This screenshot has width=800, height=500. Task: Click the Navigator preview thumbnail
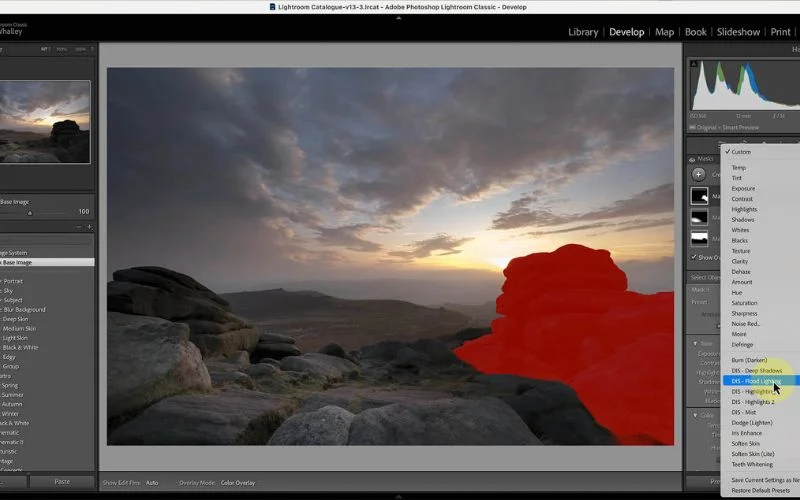pos(45,122)
